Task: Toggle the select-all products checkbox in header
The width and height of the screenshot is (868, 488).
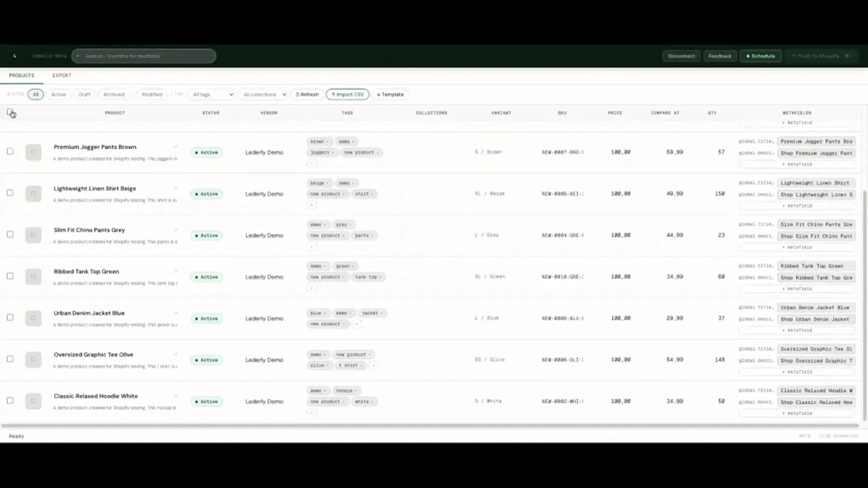Action: coord(10,113)
